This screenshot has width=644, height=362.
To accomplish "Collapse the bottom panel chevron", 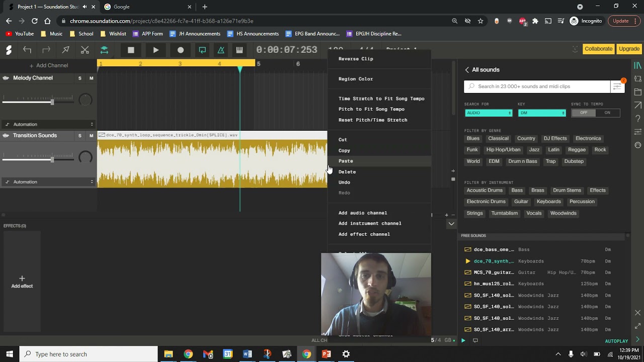I will point(451,224).
